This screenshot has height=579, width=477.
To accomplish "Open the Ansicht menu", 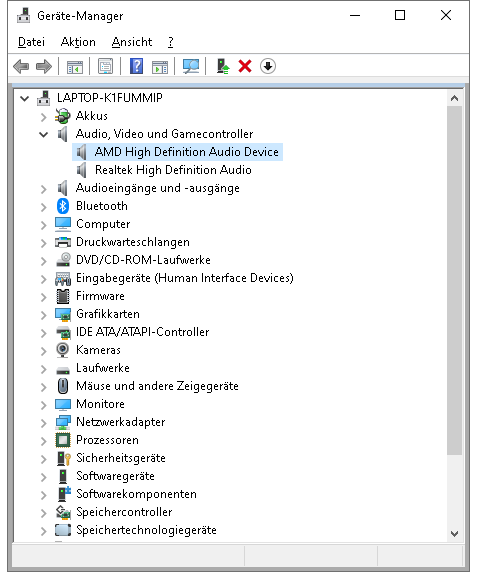I will [x=132, y=42].
